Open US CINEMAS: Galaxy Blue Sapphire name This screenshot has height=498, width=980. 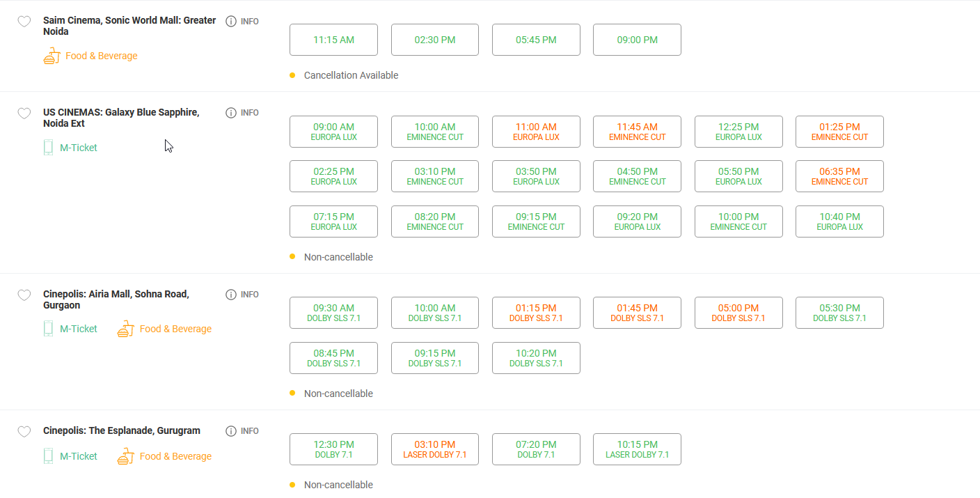pyautogui.click(x=121, y=118)
